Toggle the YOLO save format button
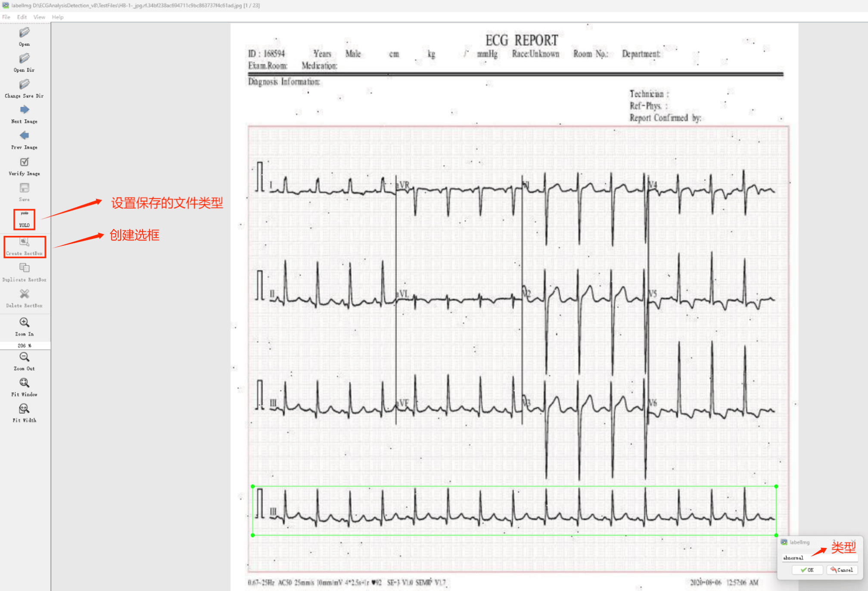Viewport: 868px width, 591px height. pyautogui.click(x=24, y=219)
